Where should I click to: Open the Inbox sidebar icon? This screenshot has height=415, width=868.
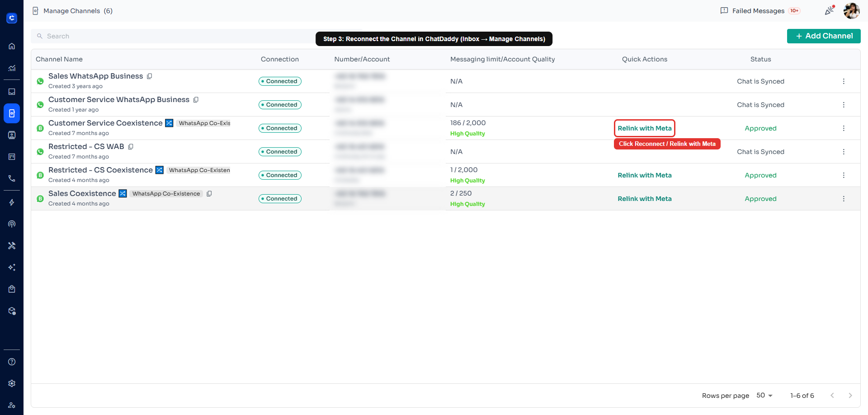click(x=12, y=92)
